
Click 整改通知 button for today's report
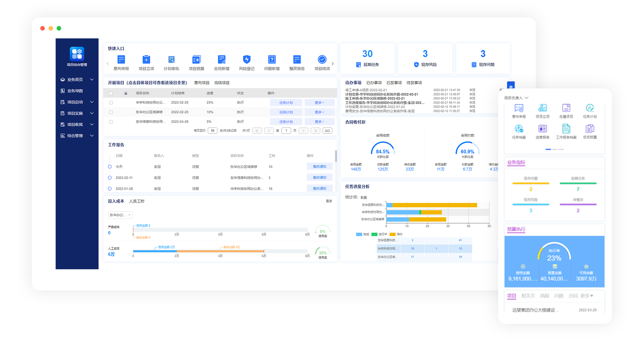coord(319,166)
